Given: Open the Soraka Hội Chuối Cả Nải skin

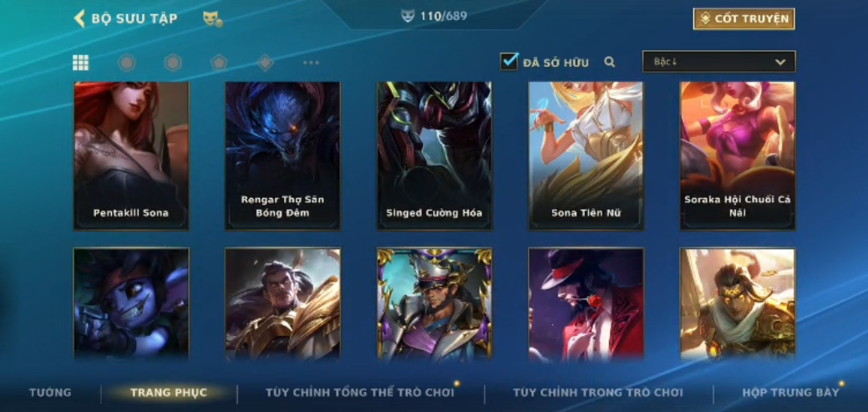Looking at the screenshot, I should point(738,155).
